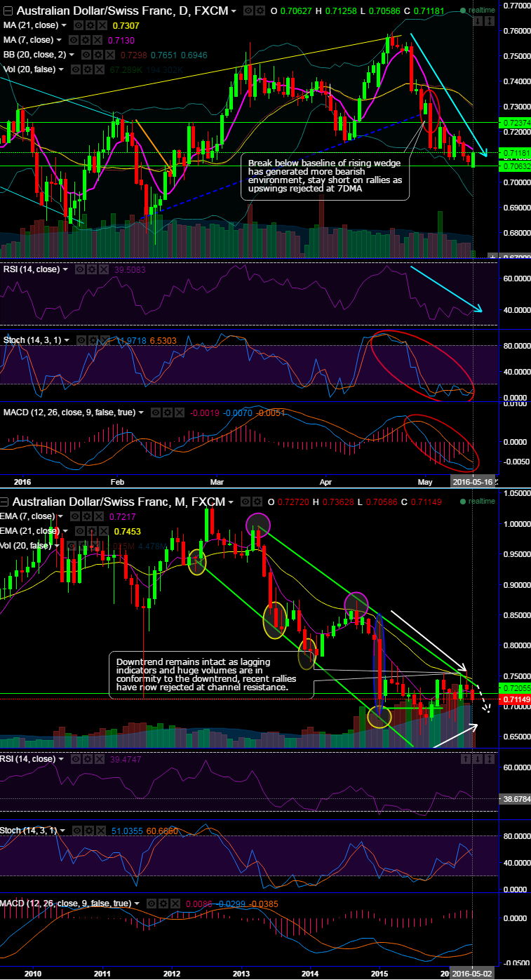Viewport: 531px width, 980px height.
Task: Click the 0.70632 support level label
Action: [x=515, y=166]
